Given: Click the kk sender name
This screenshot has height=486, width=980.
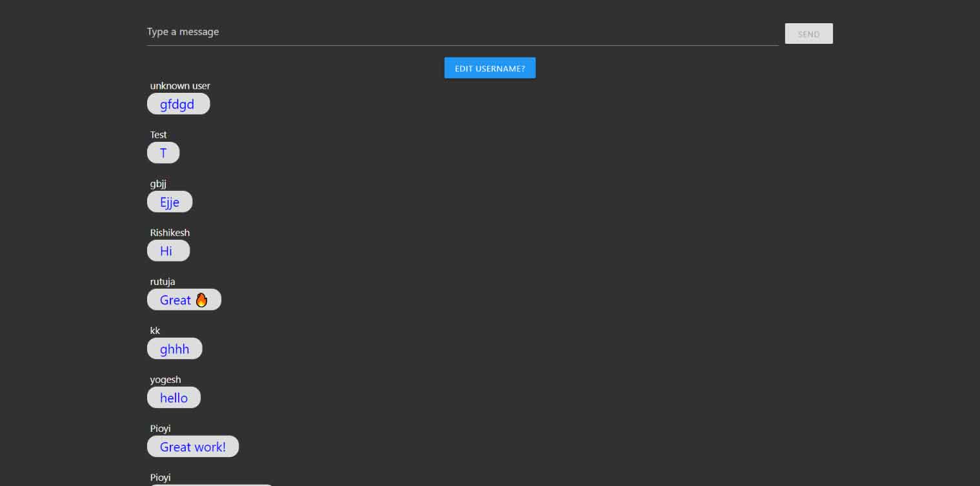Looking at the screenshot, I should coord(155,331).
